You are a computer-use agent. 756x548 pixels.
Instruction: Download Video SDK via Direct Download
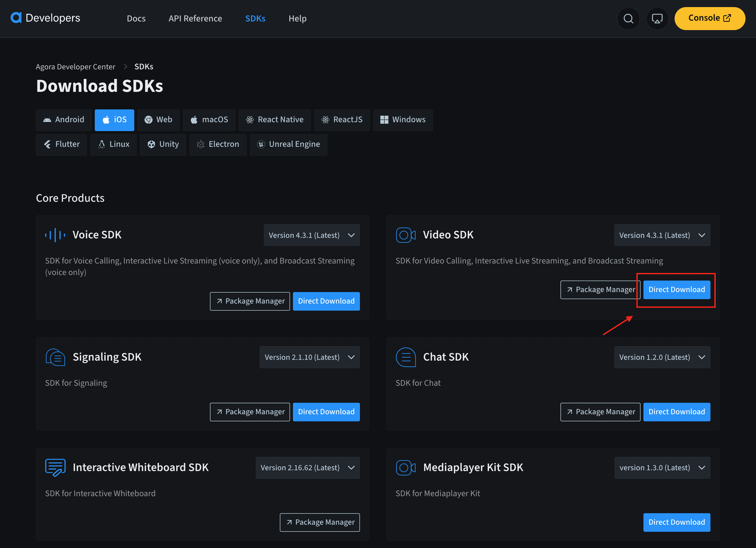pos(676,290)
